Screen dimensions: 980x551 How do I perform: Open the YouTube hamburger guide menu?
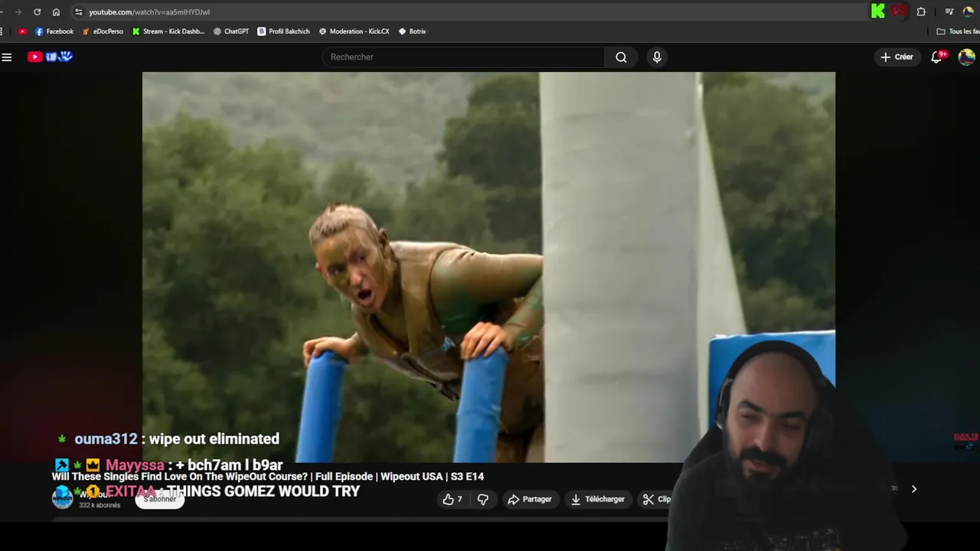(x=7, y=57)
